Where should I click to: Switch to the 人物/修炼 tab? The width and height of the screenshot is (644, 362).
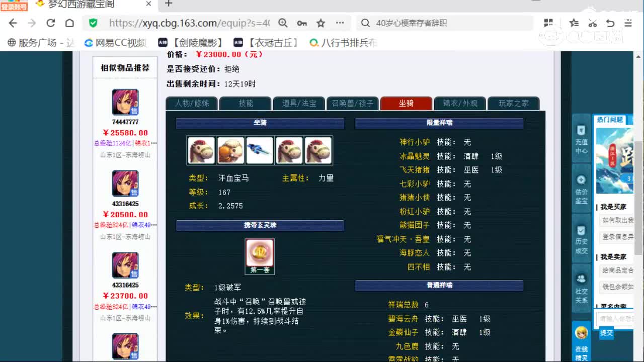(192, 103)
